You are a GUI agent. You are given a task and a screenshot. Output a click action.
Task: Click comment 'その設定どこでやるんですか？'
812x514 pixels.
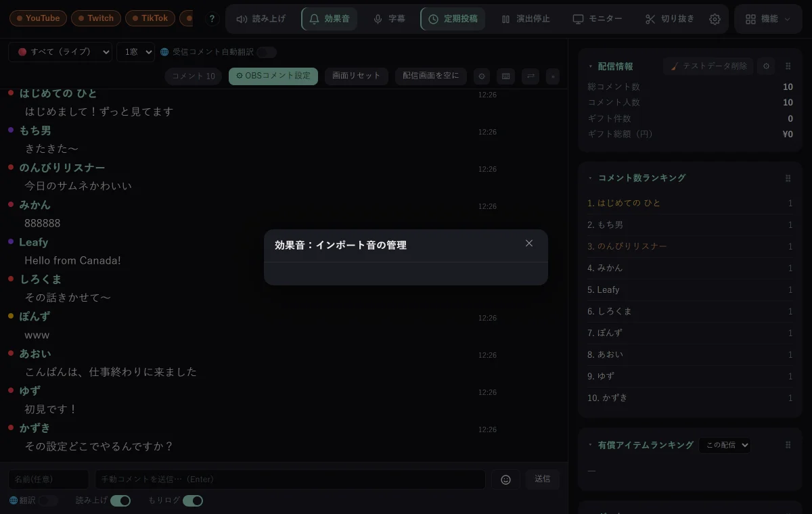(99, 446)
